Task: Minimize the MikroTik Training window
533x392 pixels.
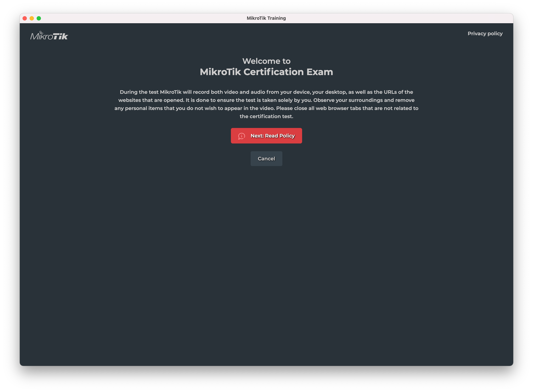Action: (32, 18)
